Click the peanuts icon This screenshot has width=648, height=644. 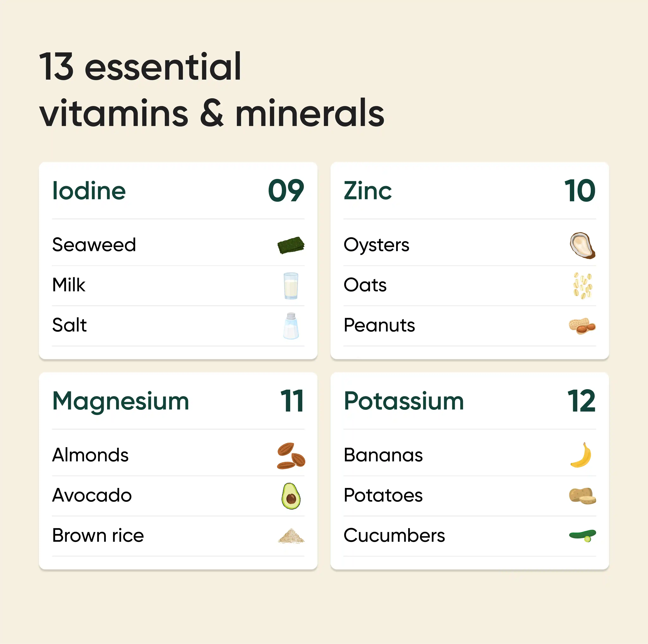click(x=582, y=326)
